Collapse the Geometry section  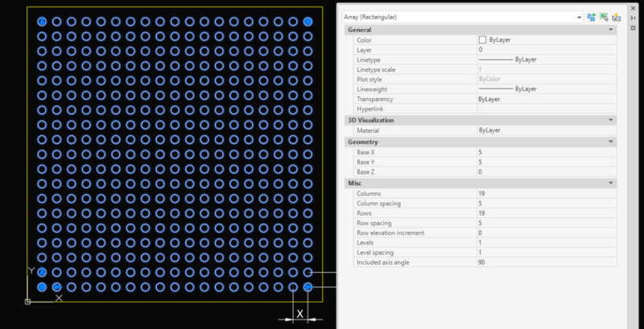[611, 142]
